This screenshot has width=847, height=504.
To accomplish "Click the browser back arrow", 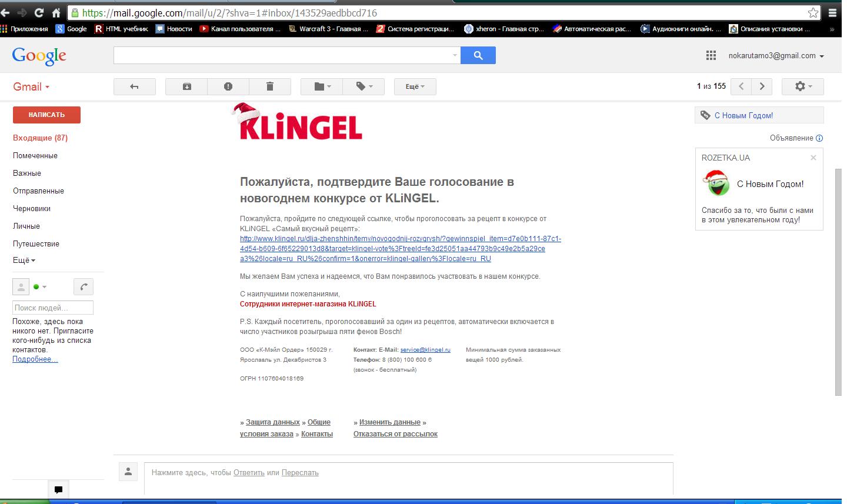I will [6, 12].
